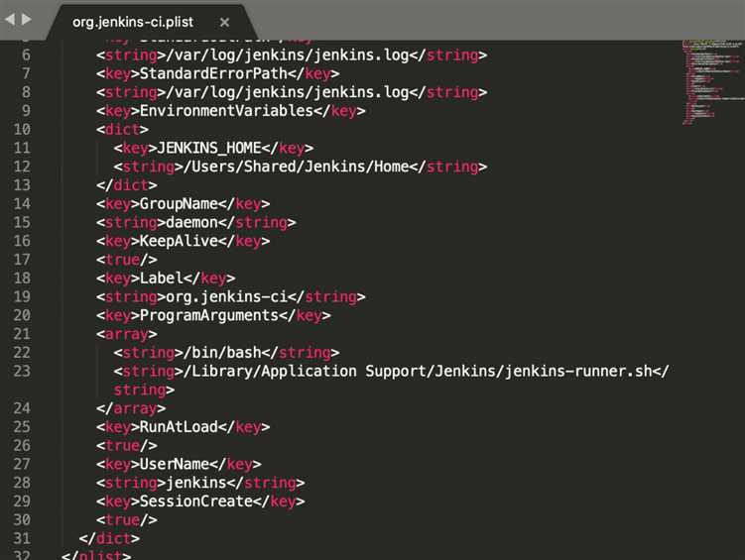Image resolution: width=745 pixels, height=560 pixels.
Task: Click the ProgramArguments key text
Action: (x=209, y=315)
